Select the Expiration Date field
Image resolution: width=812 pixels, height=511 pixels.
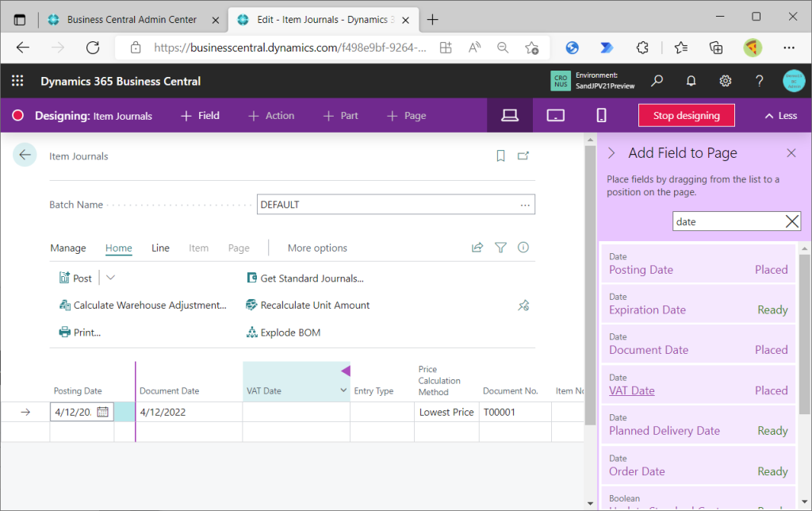click(x=698, y=303)
